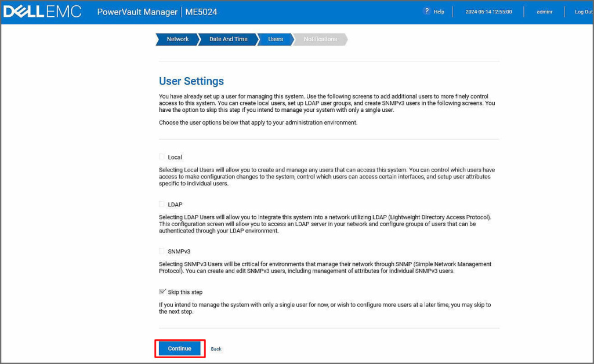The image size is (594, 364).
Task: Click the User Settings heading
Action: tap(191, 81)
